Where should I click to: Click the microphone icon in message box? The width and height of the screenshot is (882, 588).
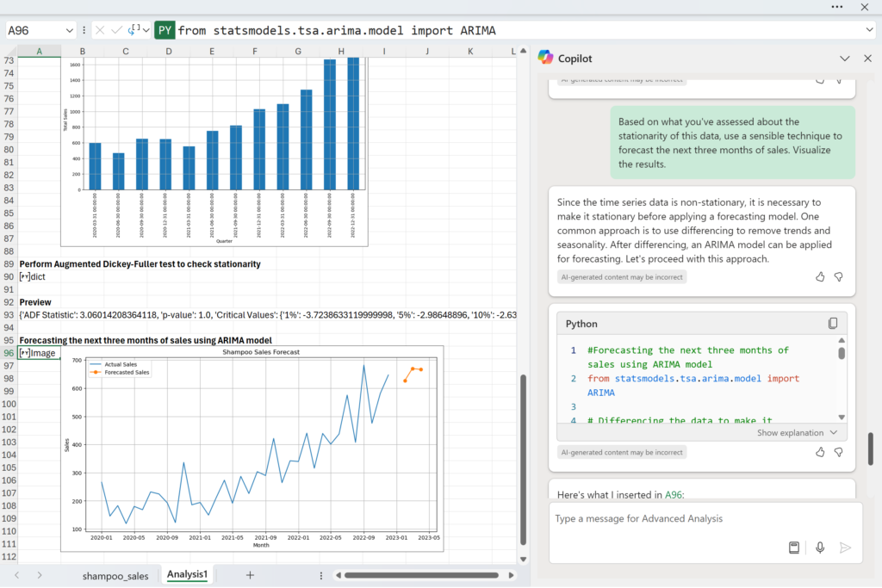pyautogui.click(x=819, y=548)
